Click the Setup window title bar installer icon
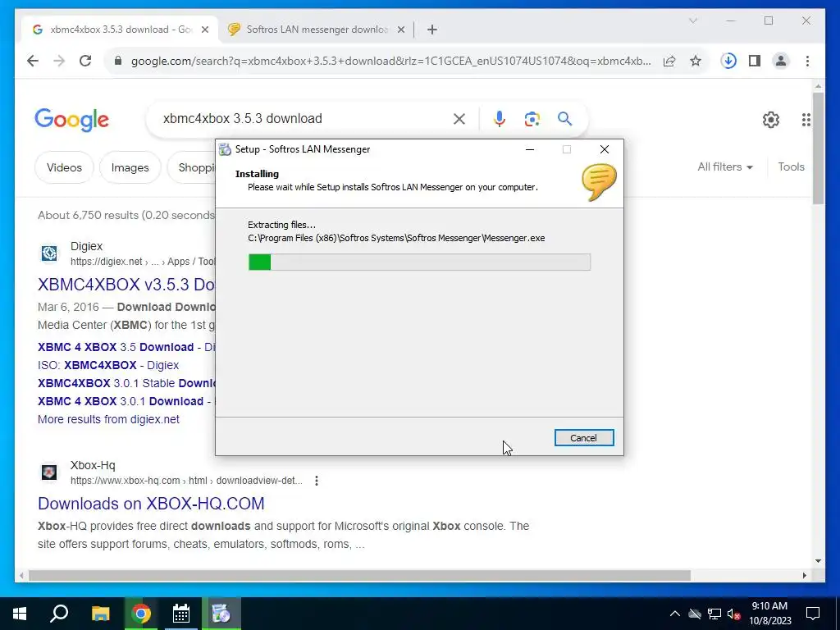 (x=226, y=149)
